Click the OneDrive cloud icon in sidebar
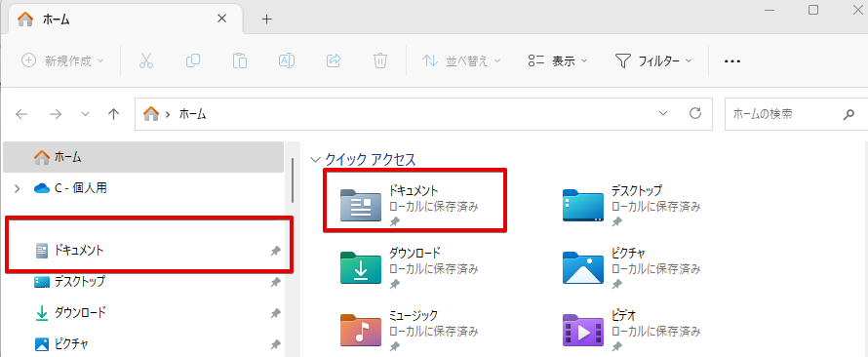This screenshot has height=357, width=868. [x=42, y=188]
